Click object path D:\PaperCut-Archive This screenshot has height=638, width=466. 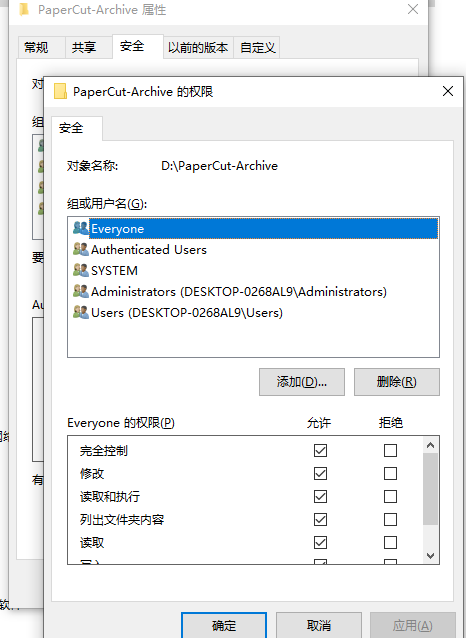pos(219,166)
